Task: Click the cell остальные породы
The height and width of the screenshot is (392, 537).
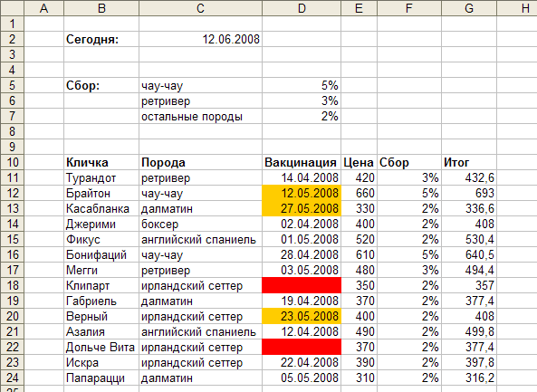Action: 201,117
